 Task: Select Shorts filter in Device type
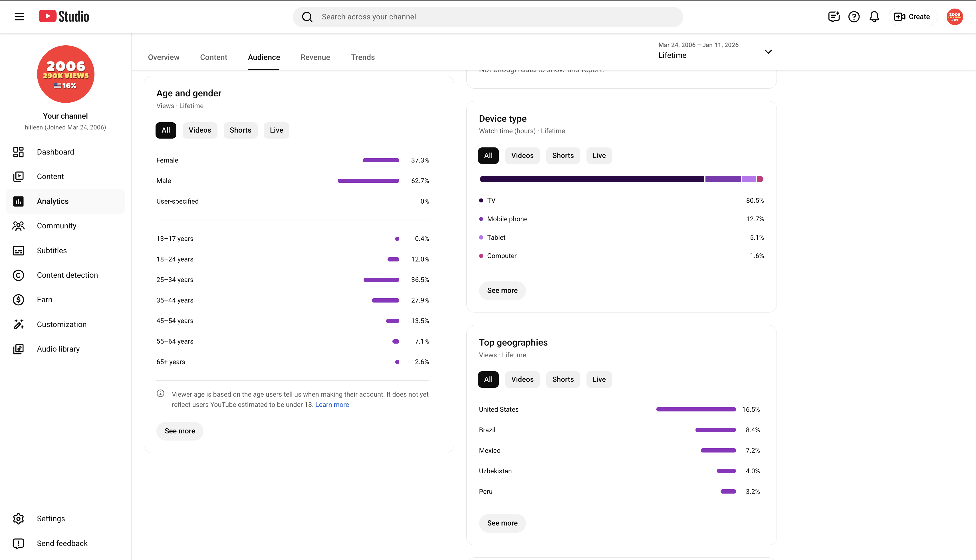point(563,155)
